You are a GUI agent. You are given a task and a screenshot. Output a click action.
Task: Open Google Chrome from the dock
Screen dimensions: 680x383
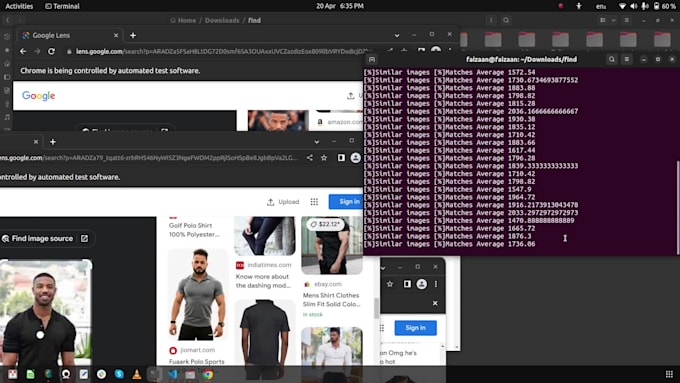pos(208,374)
